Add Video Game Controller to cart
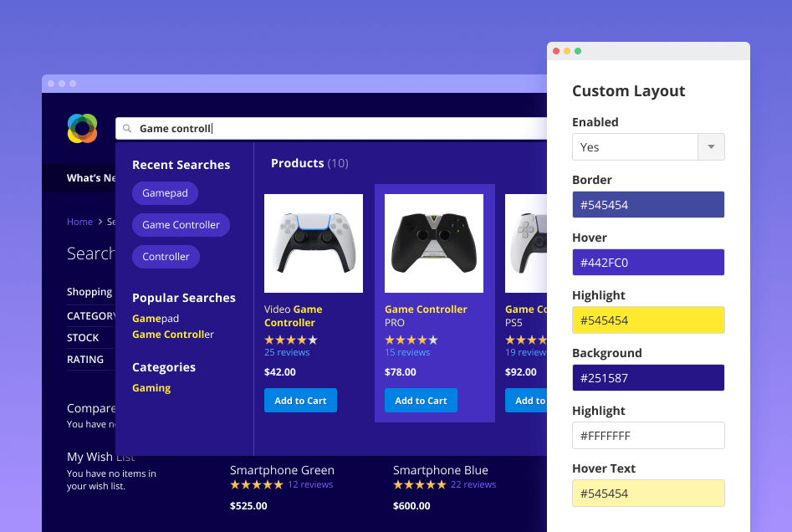 tap(300, 401)
